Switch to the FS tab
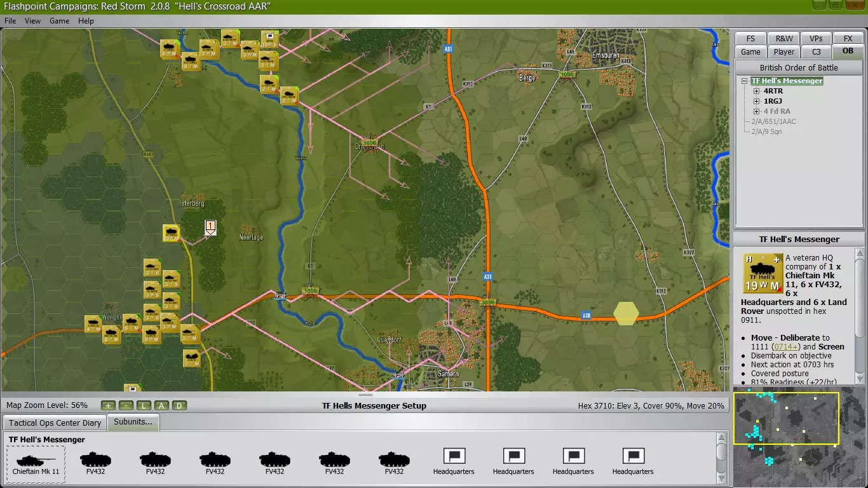Viewport: 868px width, 488px height. click(x=750, y=38)
